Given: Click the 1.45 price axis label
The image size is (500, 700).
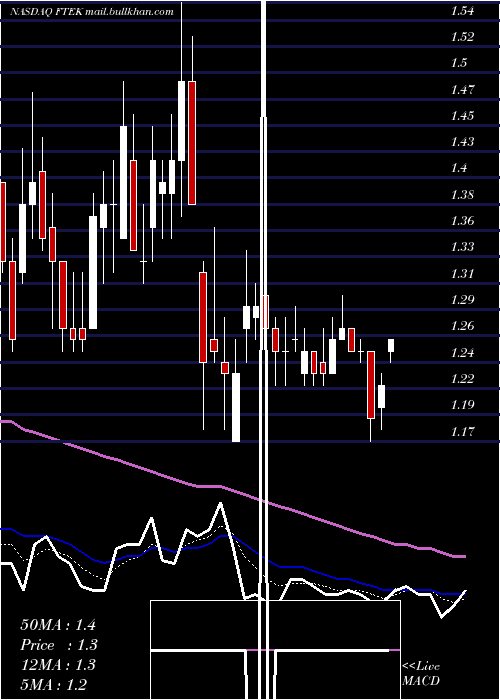Looking at the screenshot, I should pos(462,116).
